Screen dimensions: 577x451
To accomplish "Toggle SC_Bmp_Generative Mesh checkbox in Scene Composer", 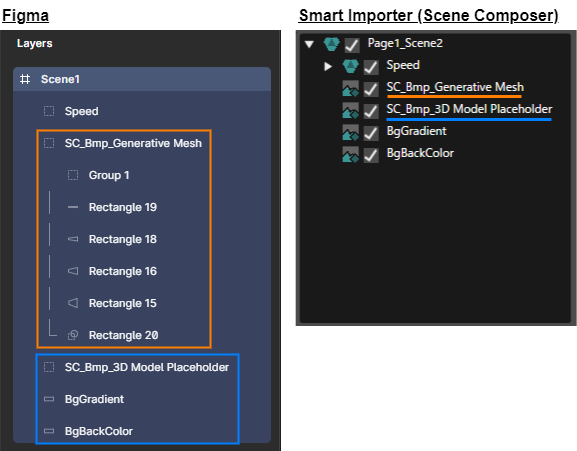I will tap(371, 89).
